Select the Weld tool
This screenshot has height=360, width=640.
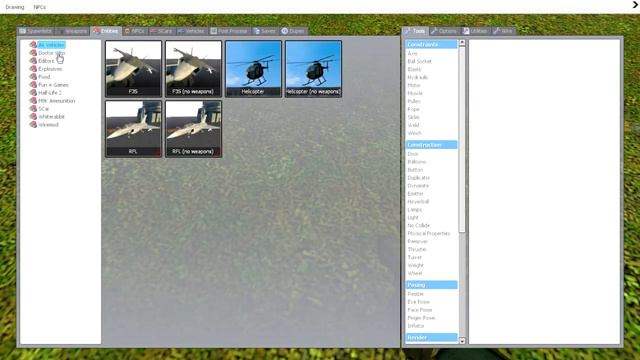click(413, 125)
